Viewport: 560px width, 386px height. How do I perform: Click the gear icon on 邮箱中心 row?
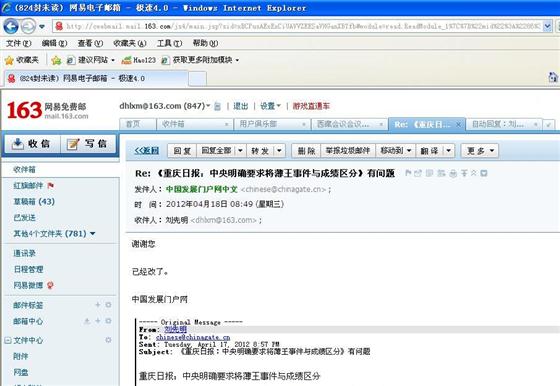click(x=108, y=321)
